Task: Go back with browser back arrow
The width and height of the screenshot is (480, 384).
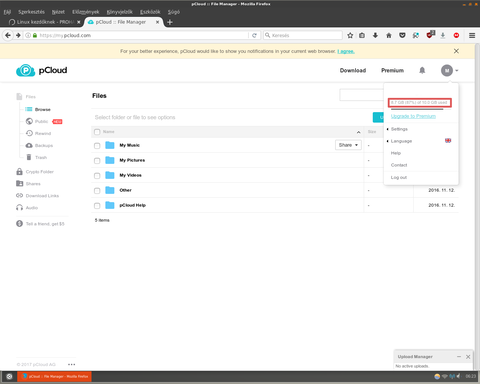Action: point(8,35)
